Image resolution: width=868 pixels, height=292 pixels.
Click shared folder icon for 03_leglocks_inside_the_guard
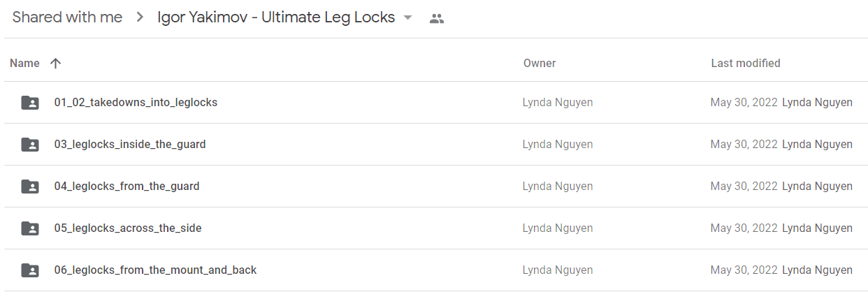click(30, 145)
